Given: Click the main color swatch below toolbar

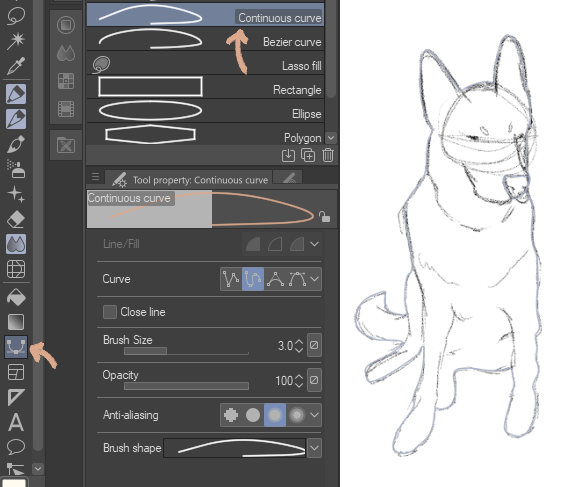Looking at the screenshot, I should click(14, 483).
